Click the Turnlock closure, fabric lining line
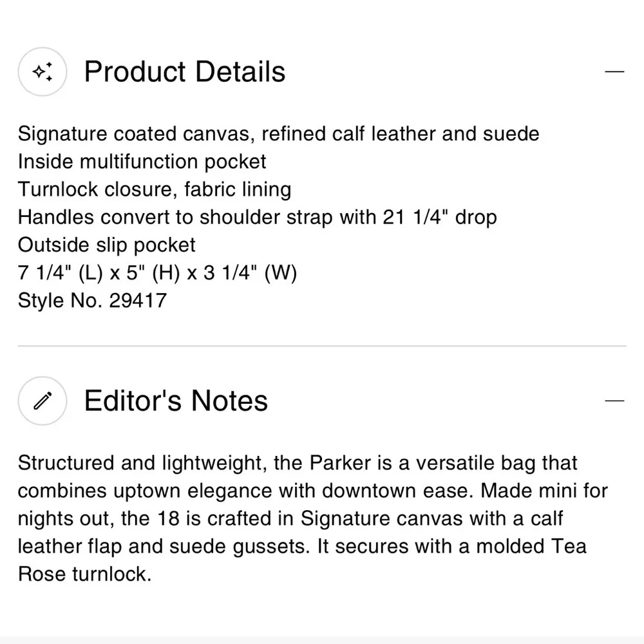The image size is (644, 644). pos(155,189)
